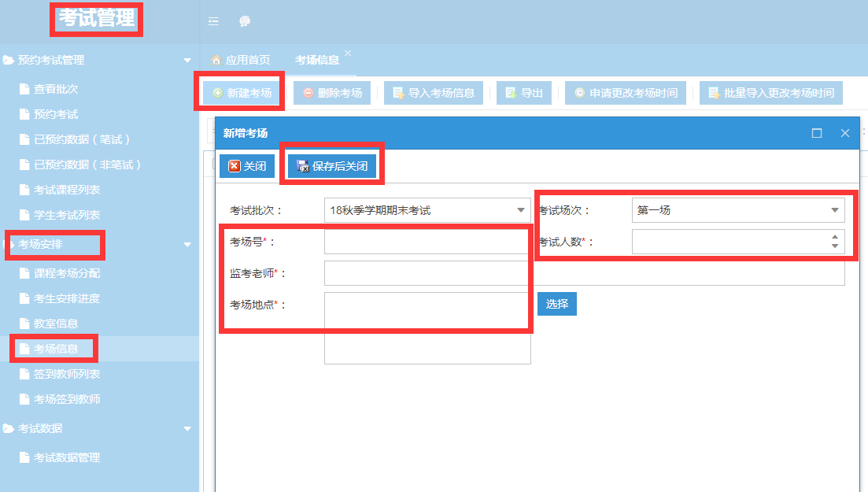Click 导入考场信息 import button
This screenshot has width=868, height=492.
(x=433, y=93)
